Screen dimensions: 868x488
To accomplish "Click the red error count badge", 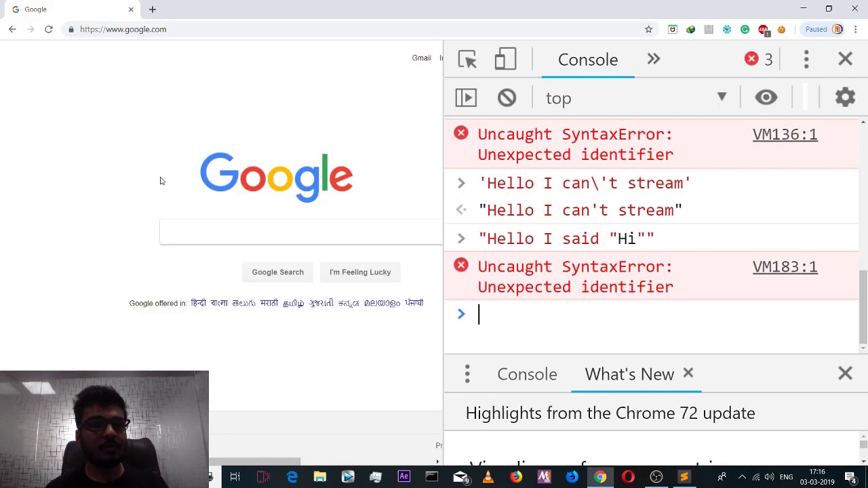I will click(x=759, y=60).
